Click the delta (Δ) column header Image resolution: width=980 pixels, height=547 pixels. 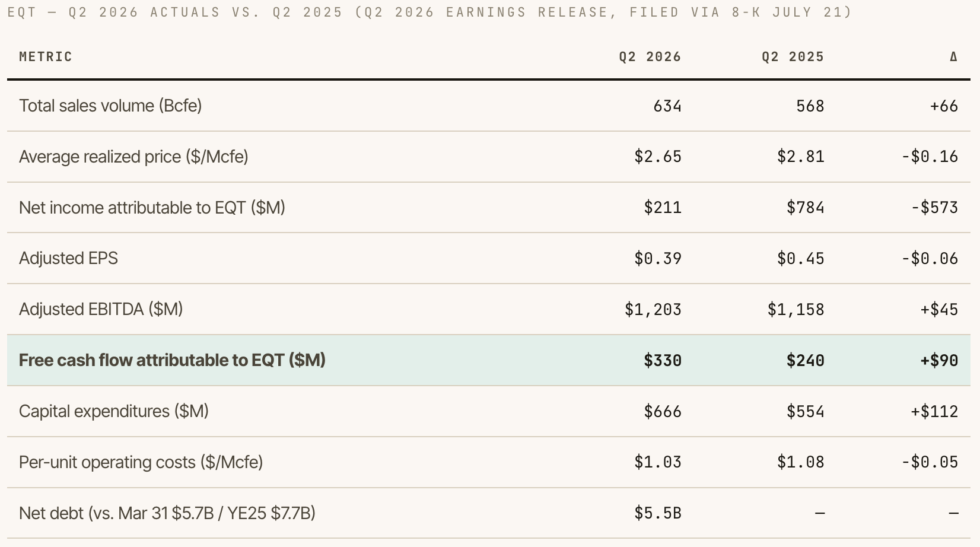[953, 57]
